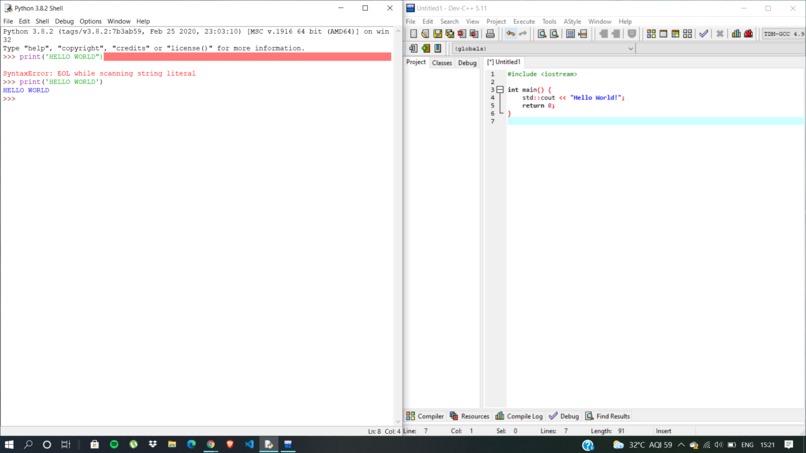
Task: Click the Run icon in Dev-C++ toolbar
Action: coord(663,34)
